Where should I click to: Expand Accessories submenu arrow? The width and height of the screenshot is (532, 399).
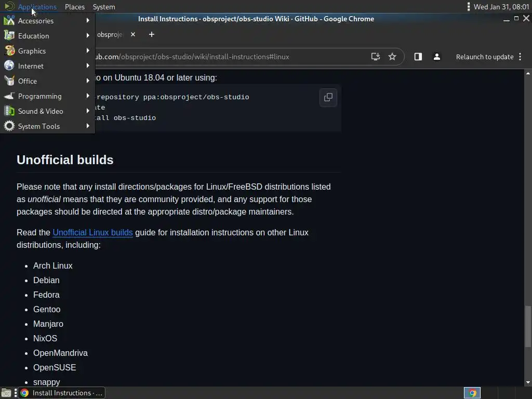(88, 20)
